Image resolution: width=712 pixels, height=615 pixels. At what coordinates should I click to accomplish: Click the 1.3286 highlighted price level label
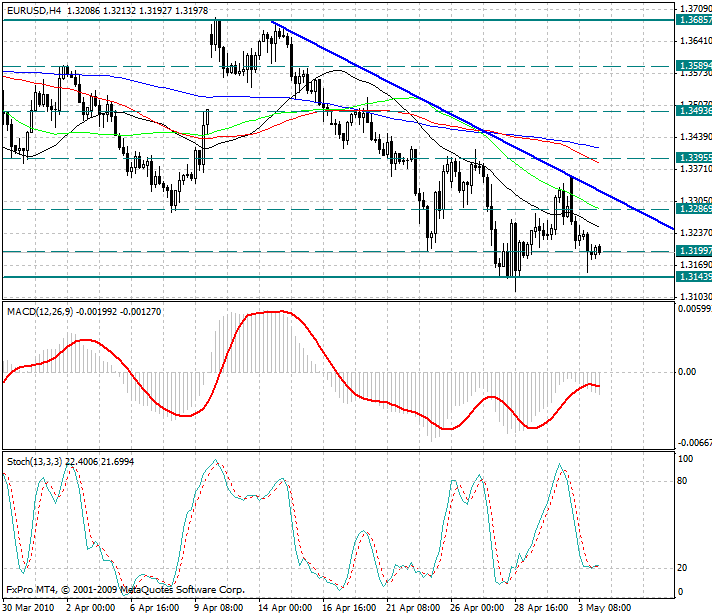click(x=694, y=208)
